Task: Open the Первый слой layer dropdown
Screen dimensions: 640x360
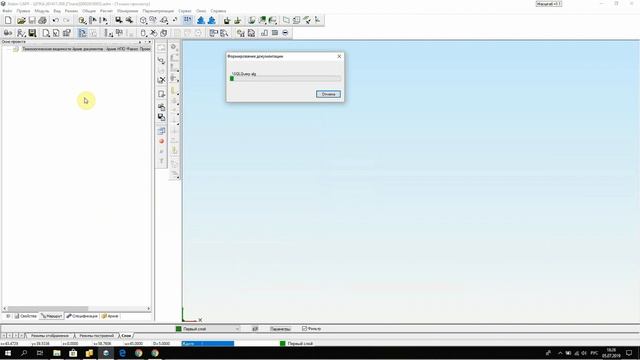Action: tap(207, 329)
